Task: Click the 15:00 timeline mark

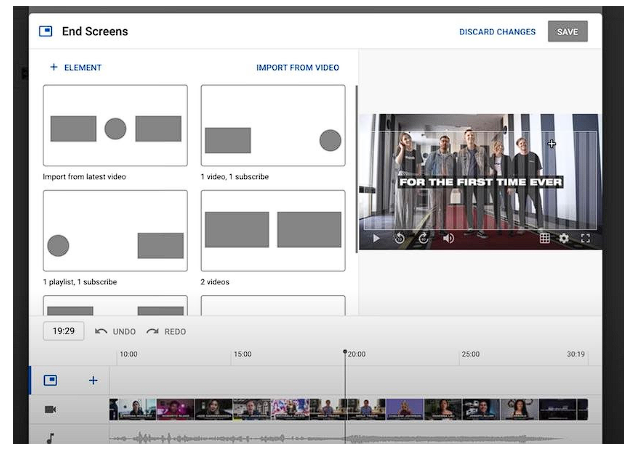Action: coord(243,354)
